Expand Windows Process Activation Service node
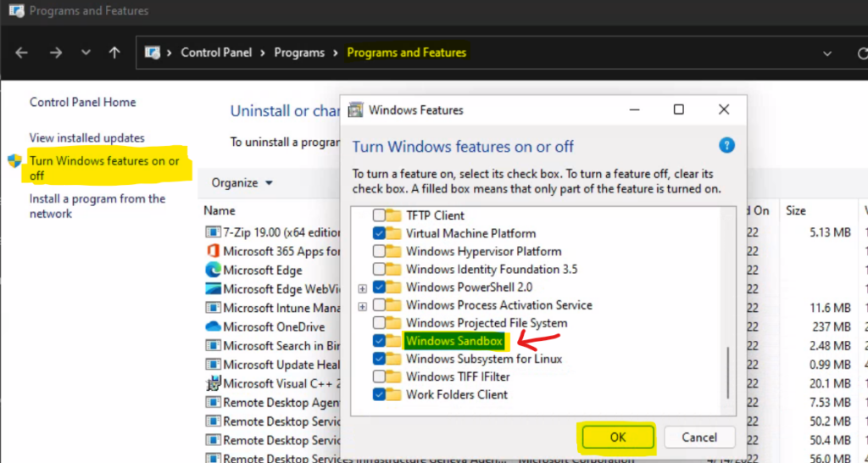The image size is (868, 463). coord(363,306)
